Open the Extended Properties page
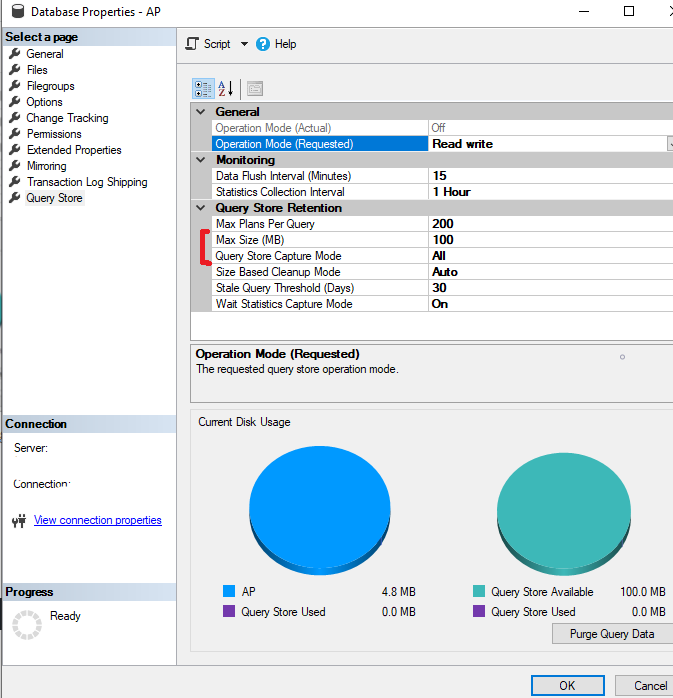This screenshot has height=698, width=673. click(x=74, y=150)
